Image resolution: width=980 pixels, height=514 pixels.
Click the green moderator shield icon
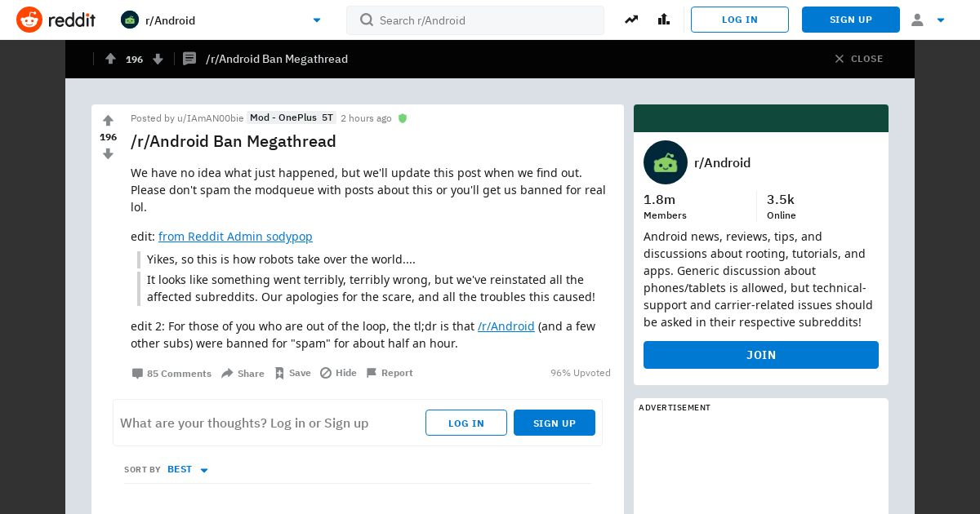point(402,118)
